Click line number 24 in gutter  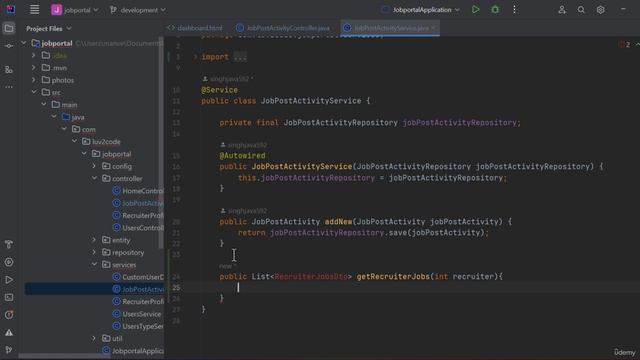[x=176, y=277]
